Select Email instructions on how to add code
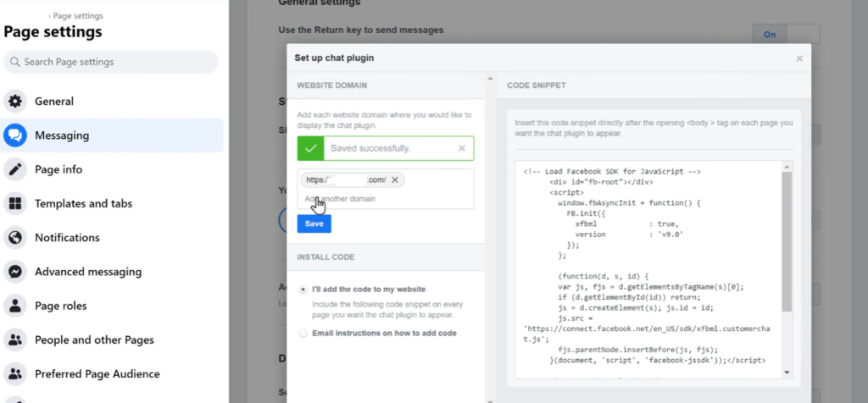The height and width of the screenshot is (403, 868). [x=303, y=334]
